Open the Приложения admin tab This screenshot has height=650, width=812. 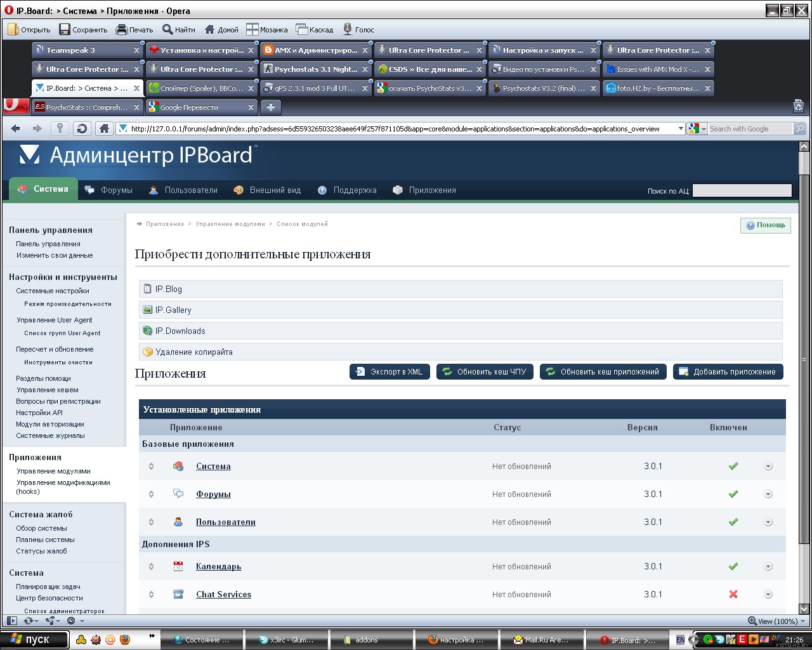click(x=424, y=190)
